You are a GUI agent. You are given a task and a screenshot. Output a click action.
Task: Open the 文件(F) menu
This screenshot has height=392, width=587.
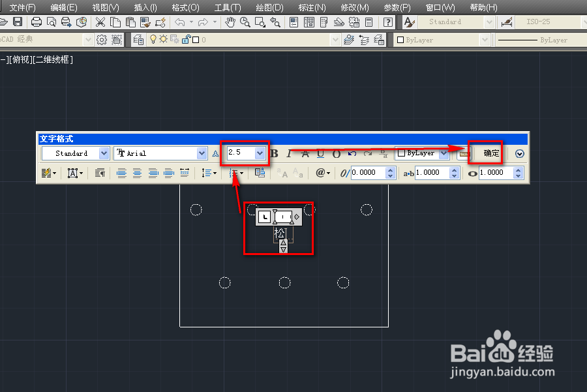click(22, 7)
